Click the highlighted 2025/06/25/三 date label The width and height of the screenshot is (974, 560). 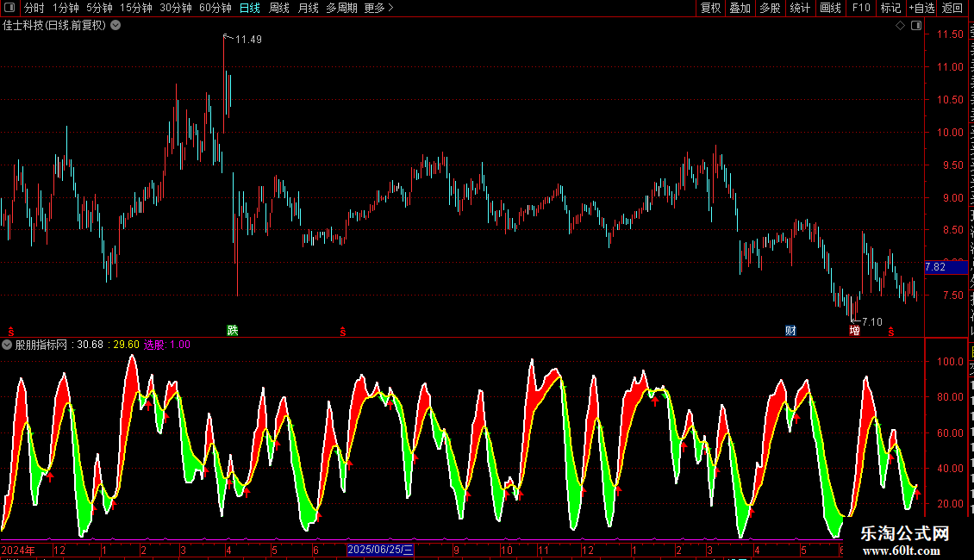tap(380, 550)
